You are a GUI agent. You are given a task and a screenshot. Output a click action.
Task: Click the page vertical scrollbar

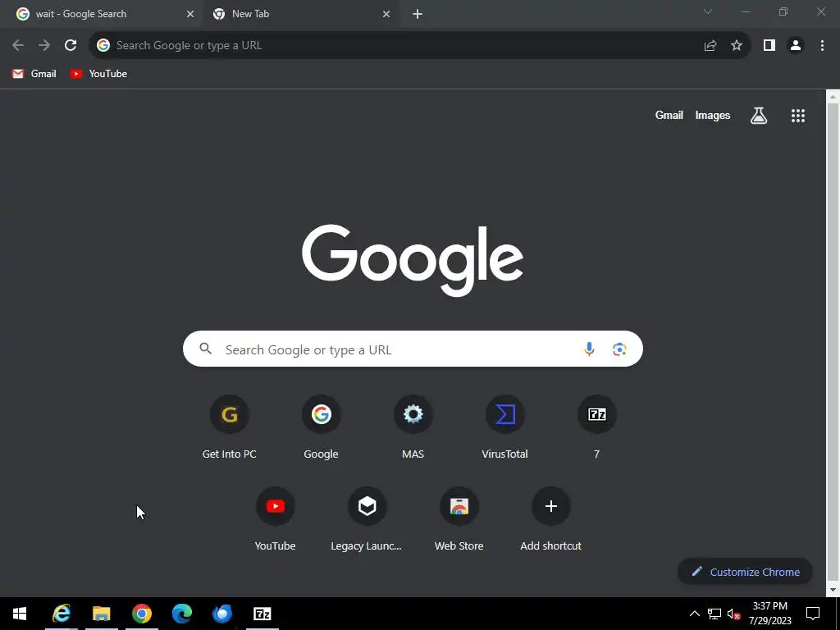(833, 343)
